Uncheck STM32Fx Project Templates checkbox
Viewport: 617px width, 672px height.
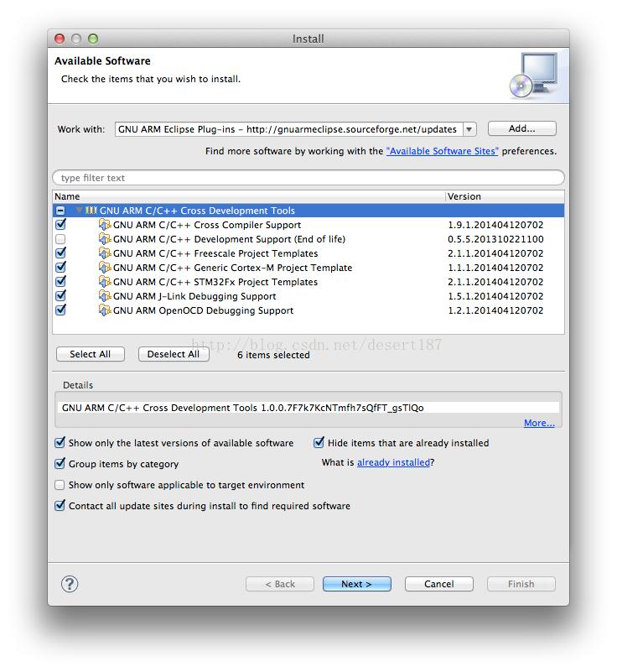(60, 281)
